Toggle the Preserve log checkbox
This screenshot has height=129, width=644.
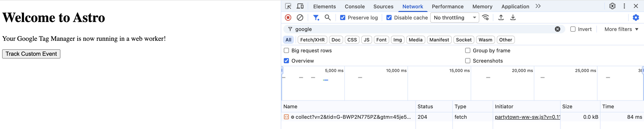pyautogui.click(x=343, y=18)
